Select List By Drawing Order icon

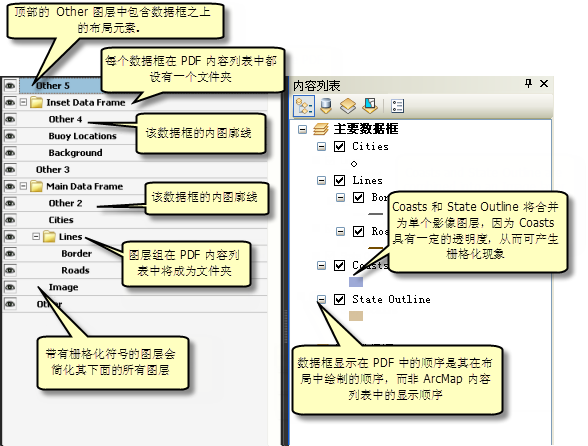(304, 106)
